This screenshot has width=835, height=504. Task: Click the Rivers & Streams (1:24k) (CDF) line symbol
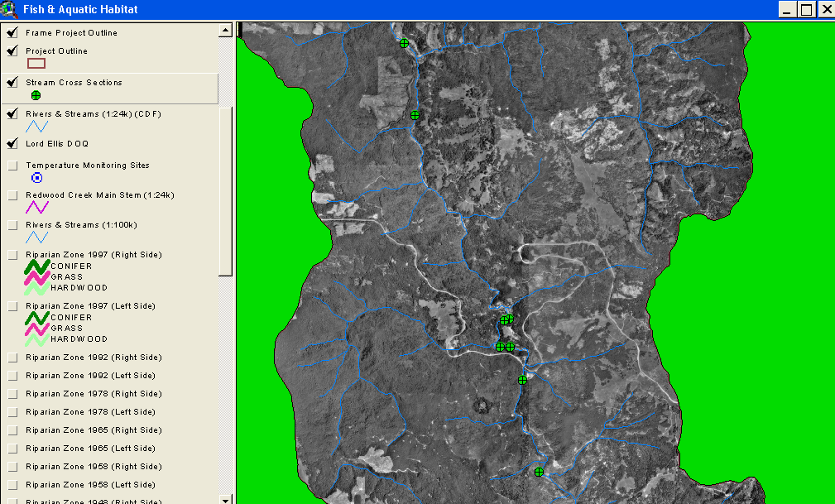point(36,127)
